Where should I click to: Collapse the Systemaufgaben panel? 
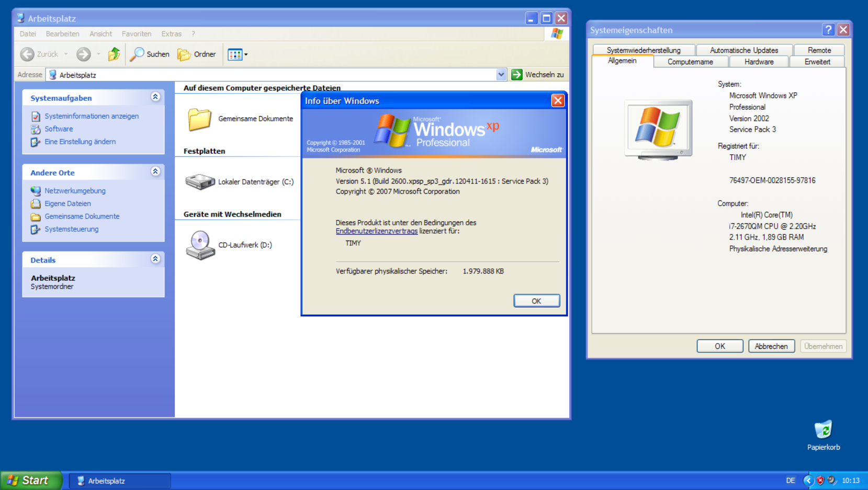[155, 97]
